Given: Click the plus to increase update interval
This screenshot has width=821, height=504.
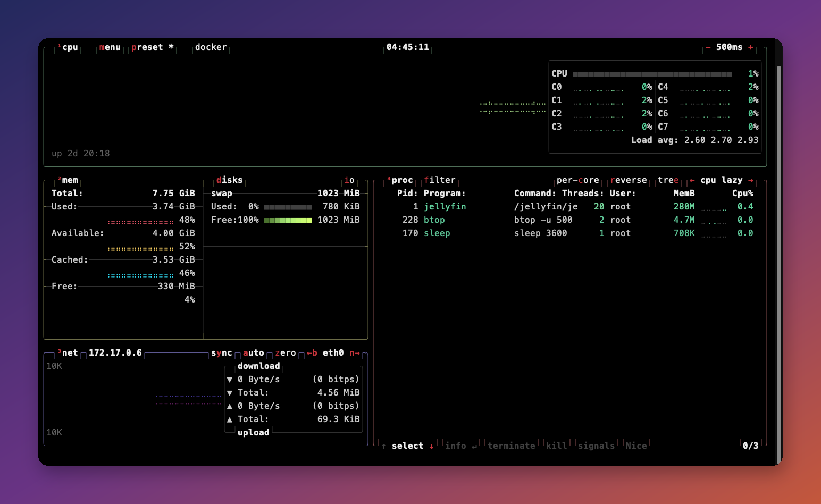Looking at the screenshot, I should [751, 47].
